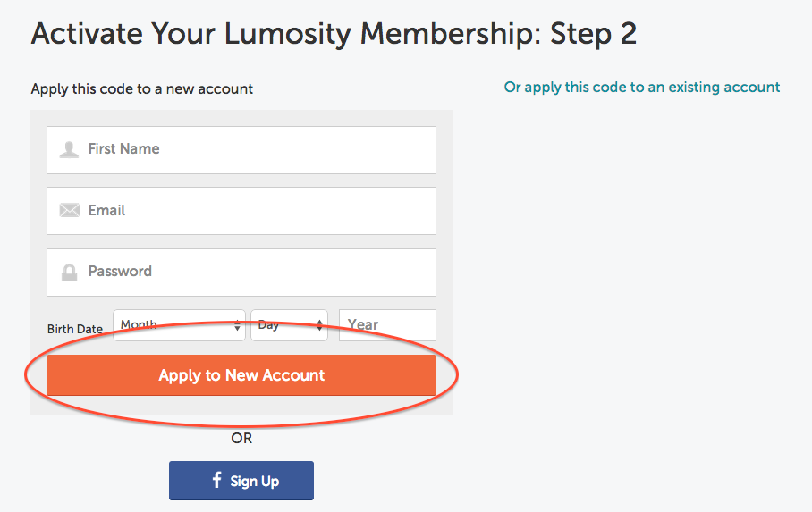Open the Month birth date dropdown

tap(178, 325)
